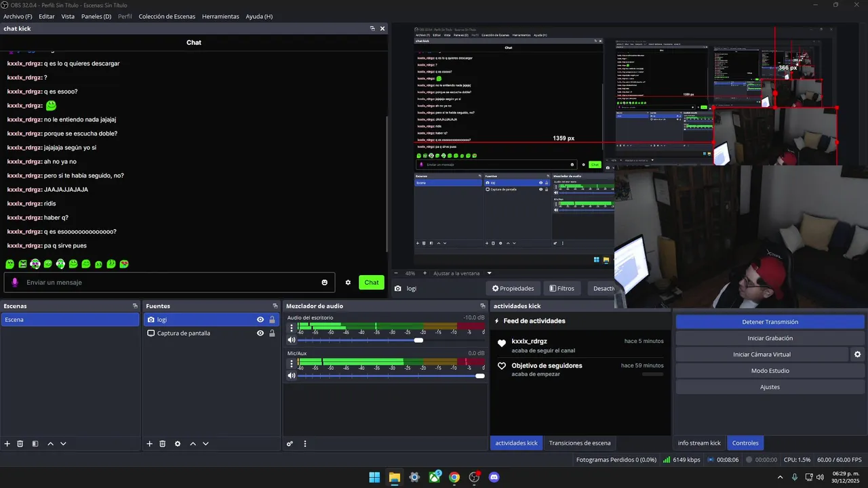Zoom in preview with plus icon

(425, 273)
